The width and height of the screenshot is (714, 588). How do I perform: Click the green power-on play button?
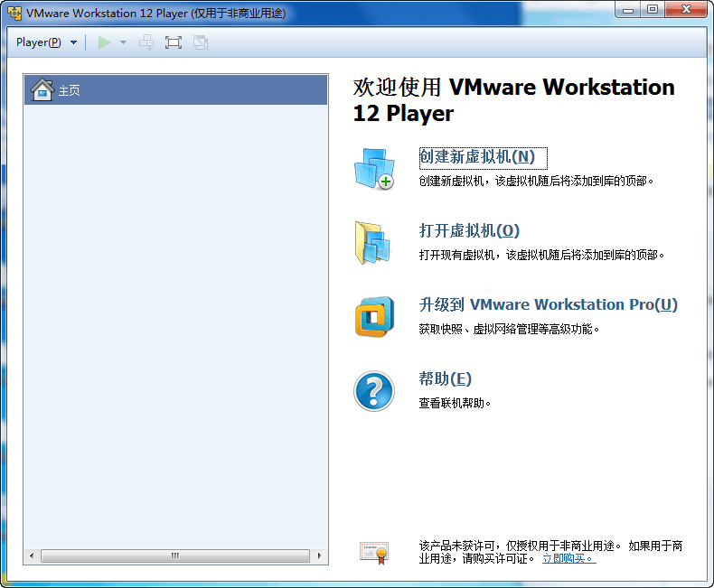tap(104, 42)
